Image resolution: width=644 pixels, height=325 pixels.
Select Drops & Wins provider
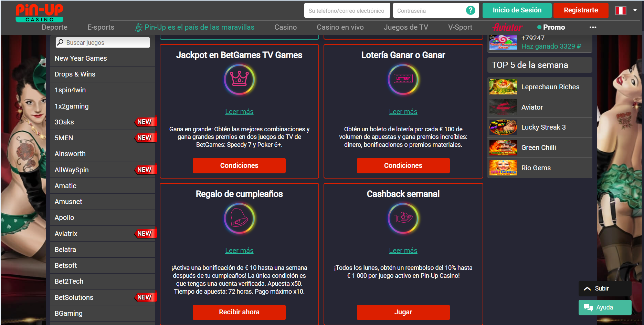click(x=103, y=74)
